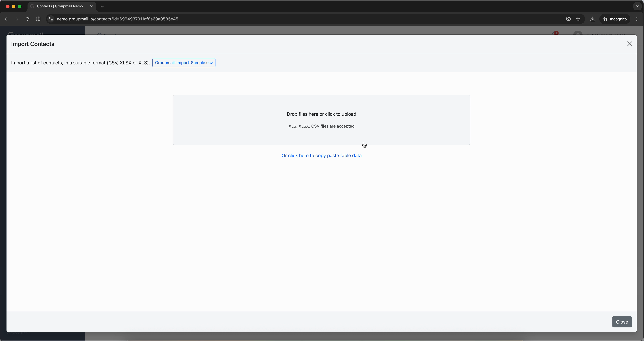The width and height of the screenshot is (644, 341).
Task: Click the eye icon showing blocked third-party cookies
Action: [x=569, y=19]
